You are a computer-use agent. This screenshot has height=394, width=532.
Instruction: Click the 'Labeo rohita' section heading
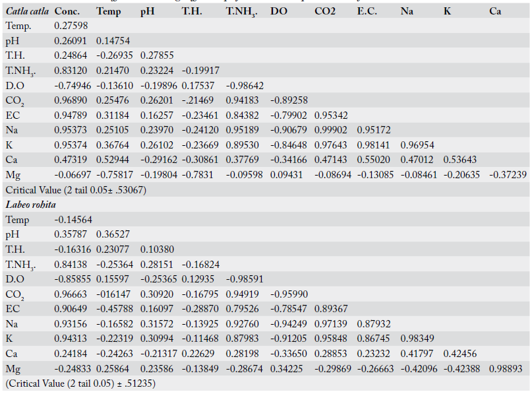30,205
